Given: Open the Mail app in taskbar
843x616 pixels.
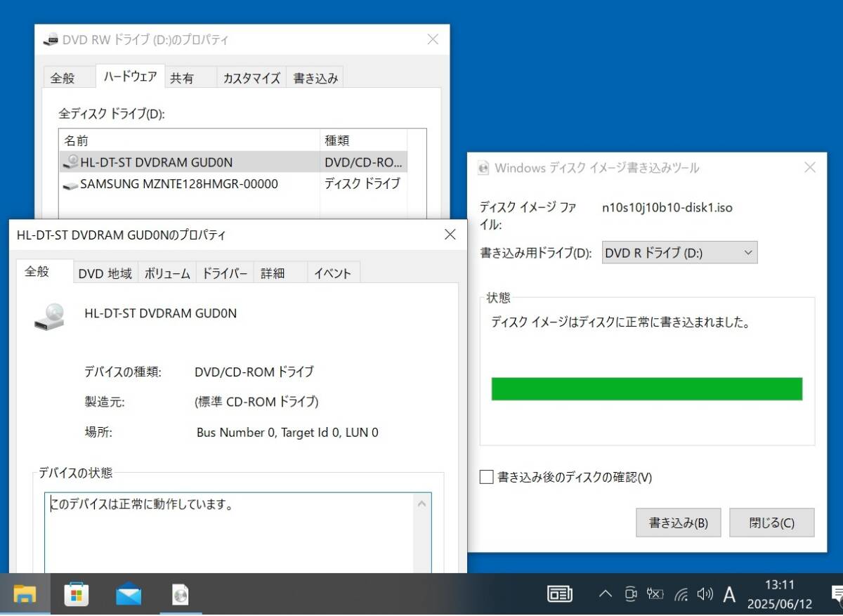Looking at the screenshot, I should pos(129,595).
